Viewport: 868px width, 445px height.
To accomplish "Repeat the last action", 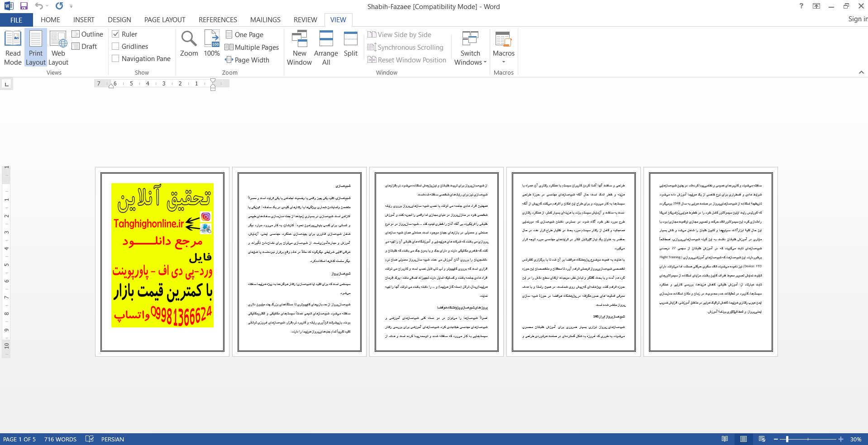I will point(59,6).
